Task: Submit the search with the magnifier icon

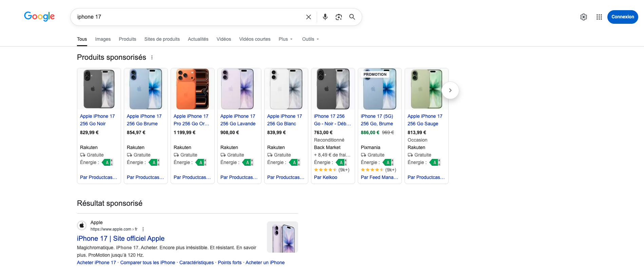Action: (x=352, y=17)
